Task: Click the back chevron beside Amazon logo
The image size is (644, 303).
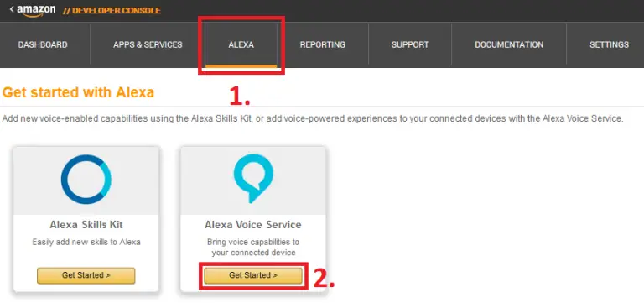Action: click(x=12, y=9)
